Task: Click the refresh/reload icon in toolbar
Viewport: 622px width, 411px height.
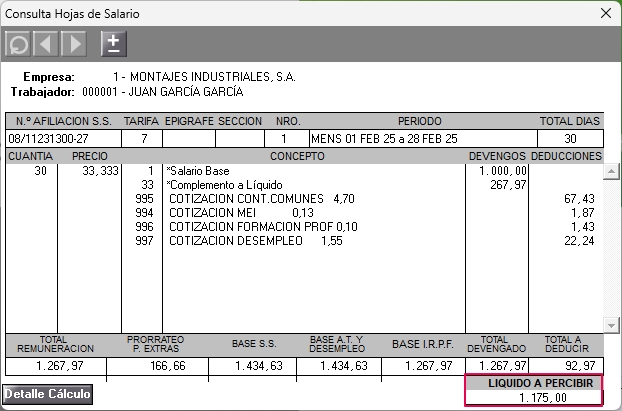Action: [18, 44]
